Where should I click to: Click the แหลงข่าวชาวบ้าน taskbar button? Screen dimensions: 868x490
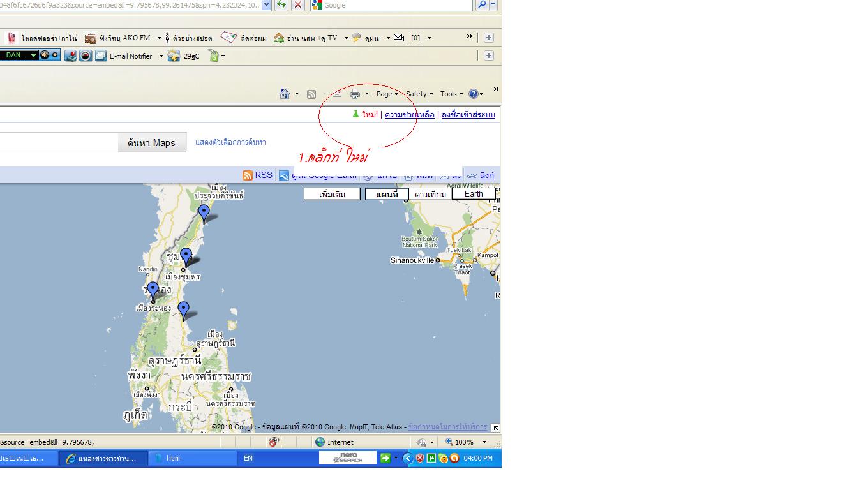pyautogui.click(x=103, y=458)
